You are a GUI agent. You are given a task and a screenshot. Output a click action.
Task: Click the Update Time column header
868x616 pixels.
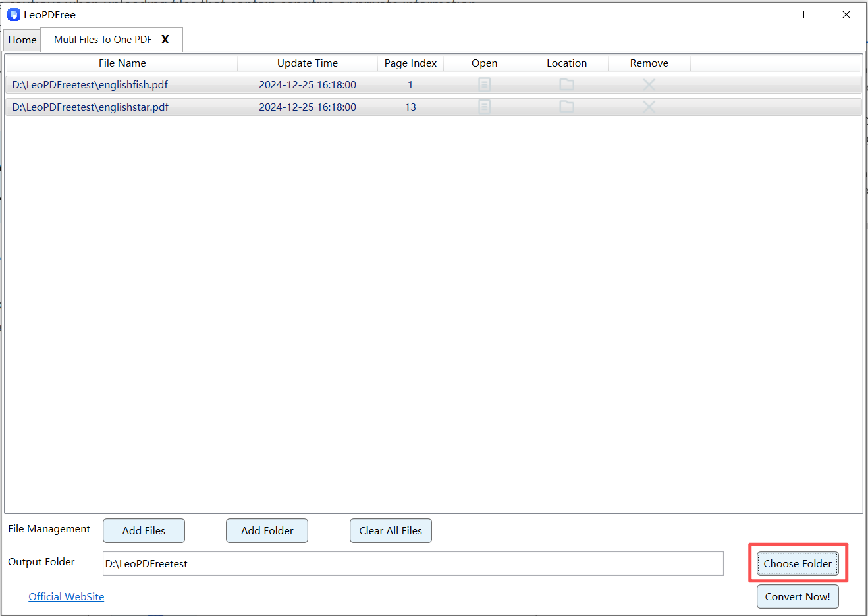point(308,63)
